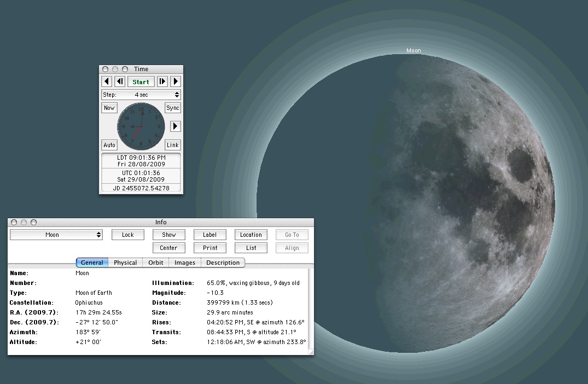Click the Magnitude value -10.3

coord(216,293)
